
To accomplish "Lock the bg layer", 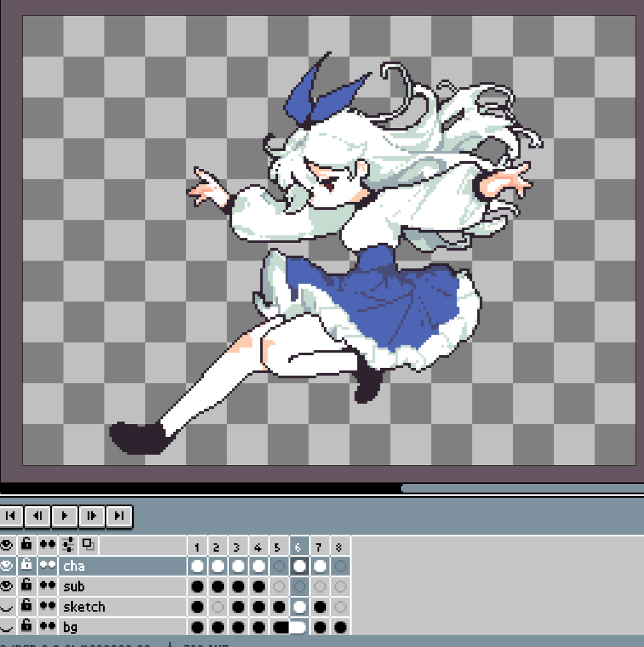I will click(26, 627).
